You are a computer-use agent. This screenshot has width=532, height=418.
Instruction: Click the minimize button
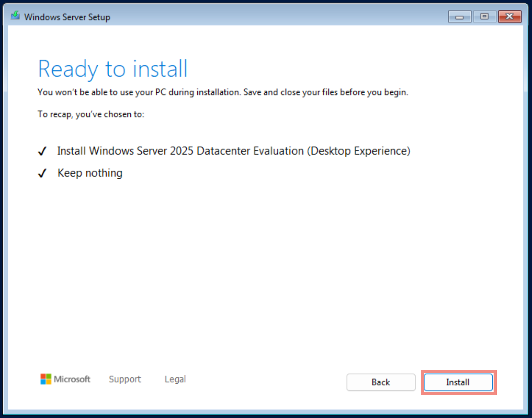click(x=459, y=16)
